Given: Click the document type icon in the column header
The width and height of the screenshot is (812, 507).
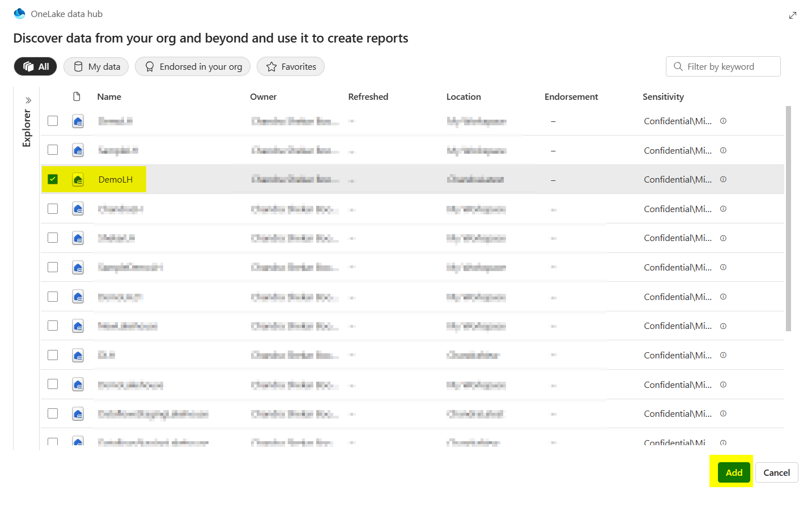Looking at the screenshot, I should (x=78, y=96).
